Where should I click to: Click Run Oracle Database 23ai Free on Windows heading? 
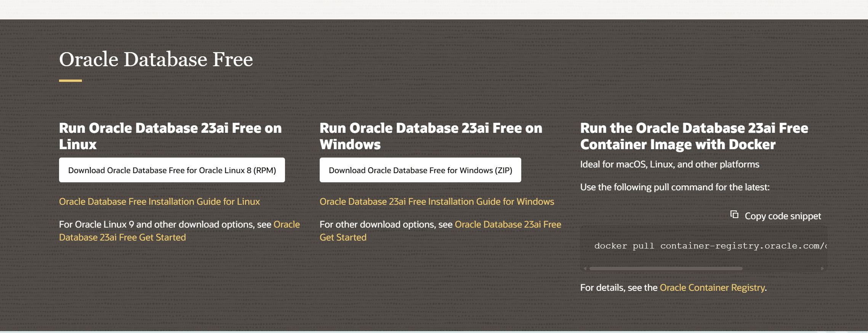click(431, 136)
